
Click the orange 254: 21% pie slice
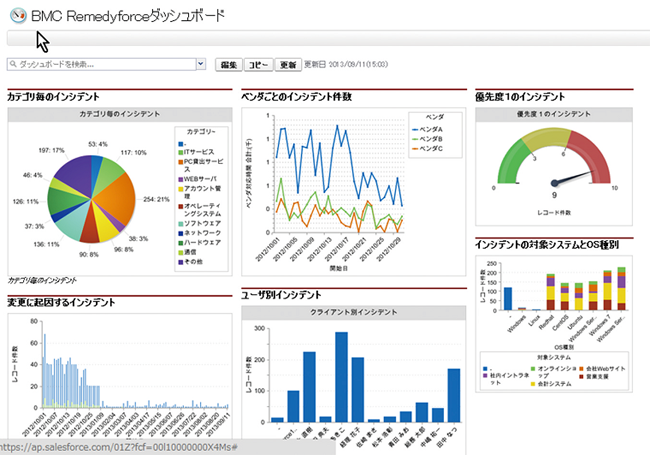116,198
